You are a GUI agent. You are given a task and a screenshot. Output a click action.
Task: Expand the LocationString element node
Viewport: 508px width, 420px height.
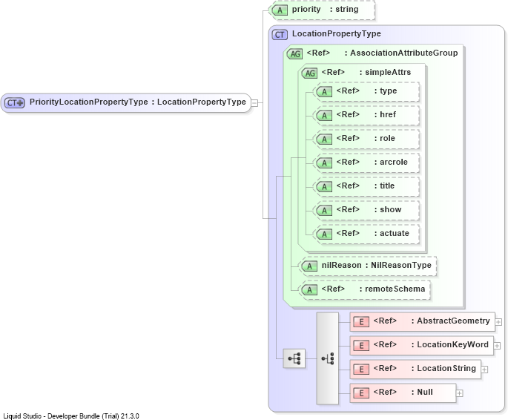coord(484,370)
